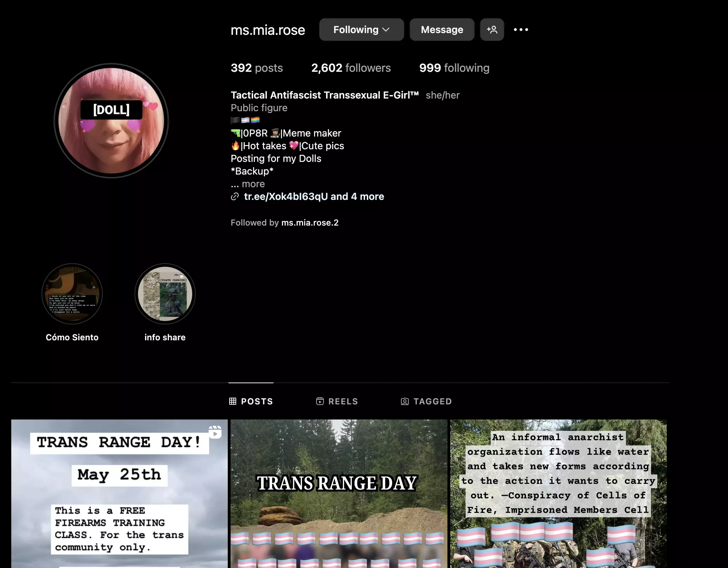Image resolution: width=728 pixels, height=568 pixels.
Task: View the 999 following list
Action: [x=454, y=68]
